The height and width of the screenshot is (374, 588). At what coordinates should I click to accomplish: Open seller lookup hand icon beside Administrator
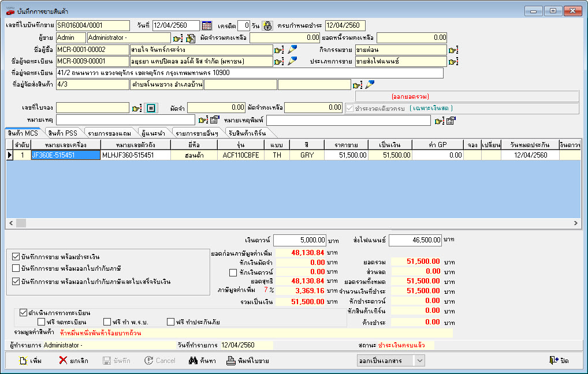[x=178, y=38]
